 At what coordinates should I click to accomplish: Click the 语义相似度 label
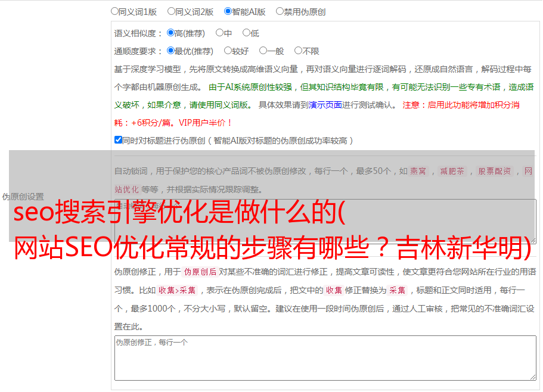click(x=138, y=33)
